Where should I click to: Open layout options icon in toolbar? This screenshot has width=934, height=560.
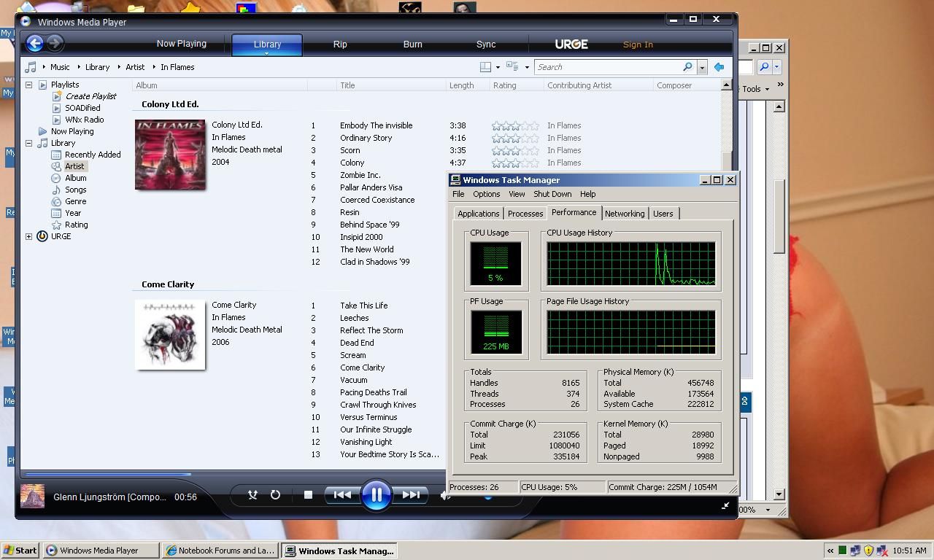(485, 67)
